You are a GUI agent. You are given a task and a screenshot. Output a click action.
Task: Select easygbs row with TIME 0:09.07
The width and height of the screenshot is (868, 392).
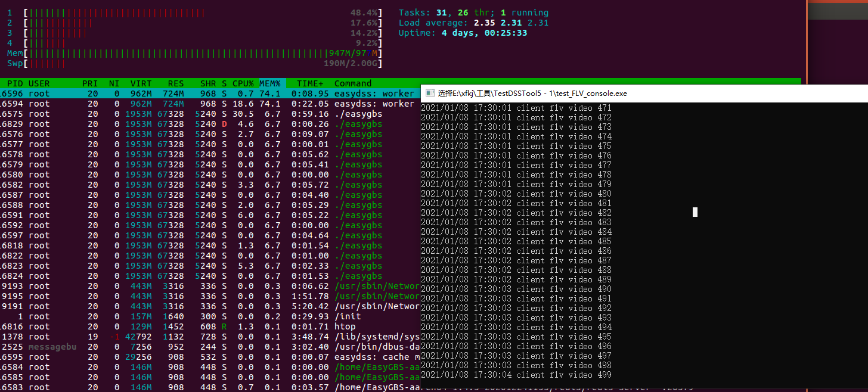pos(210,134)
